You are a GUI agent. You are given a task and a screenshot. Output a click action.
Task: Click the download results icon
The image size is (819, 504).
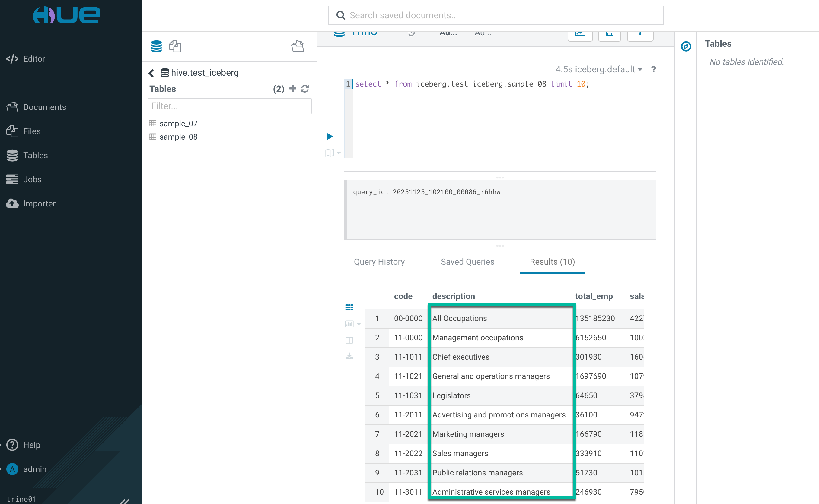point(349,356)
